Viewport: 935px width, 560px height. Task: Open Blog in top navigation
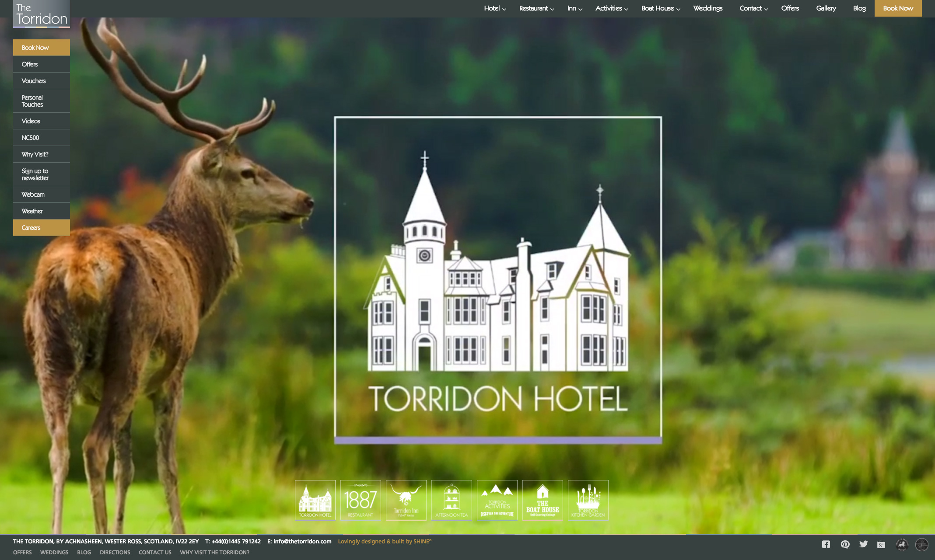click(859, 8)
